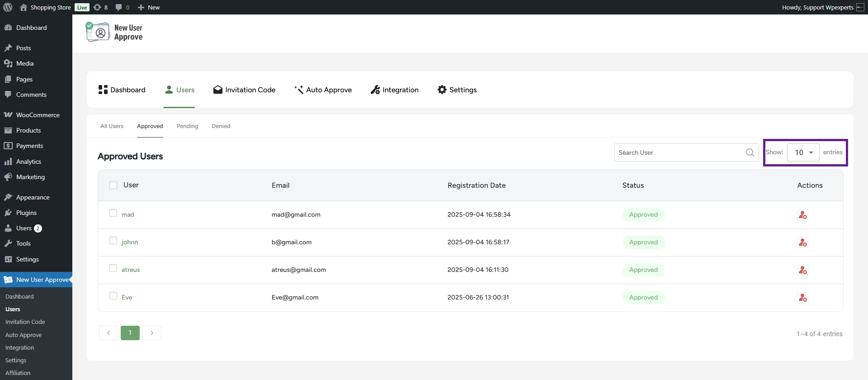Check the select-all checkbox in User header
Image resolution: width=868 pixels, height=380 pixels.
113,185
